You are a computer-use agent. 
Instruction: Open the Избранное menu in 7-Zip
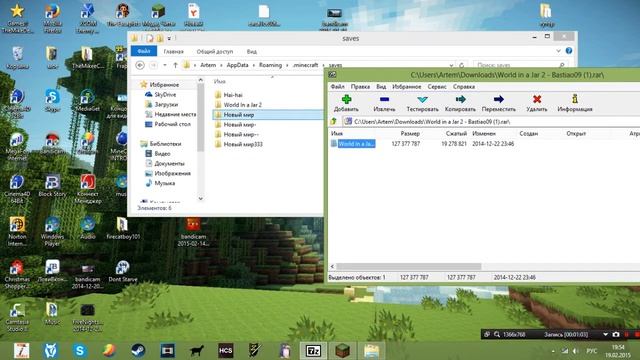[406, 87]
